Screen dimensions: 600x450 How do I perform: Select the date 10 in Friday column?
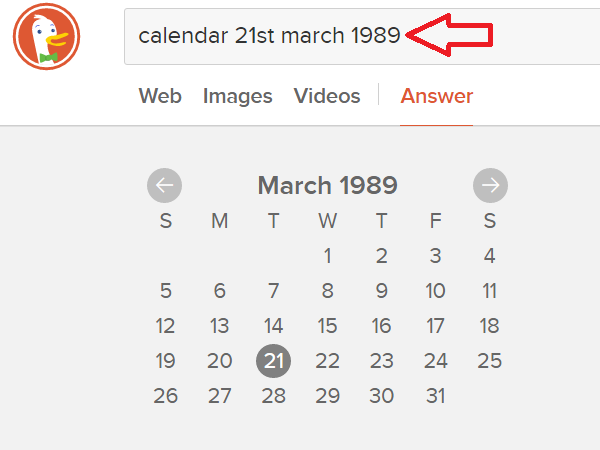435,291
